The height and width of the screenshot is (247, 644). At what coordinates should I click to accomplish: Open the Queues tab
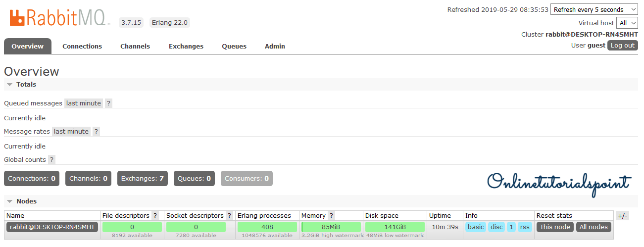click(x=234, y=46)
